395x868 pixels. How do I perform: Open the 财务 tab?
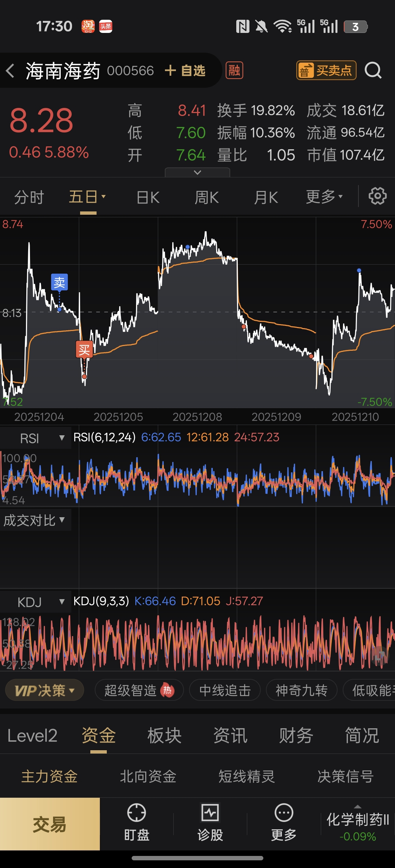(x=296, y=735)
